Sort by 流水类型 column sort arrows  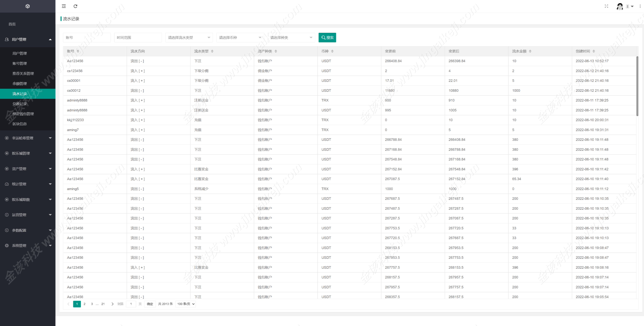[x=212, y=51]
